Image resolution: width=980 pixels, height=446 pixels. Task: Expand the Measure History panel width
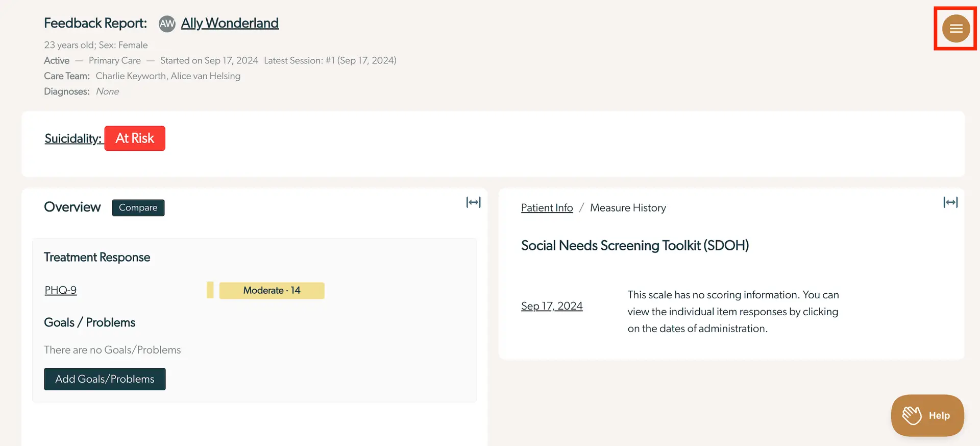click(x=950, y=202)
